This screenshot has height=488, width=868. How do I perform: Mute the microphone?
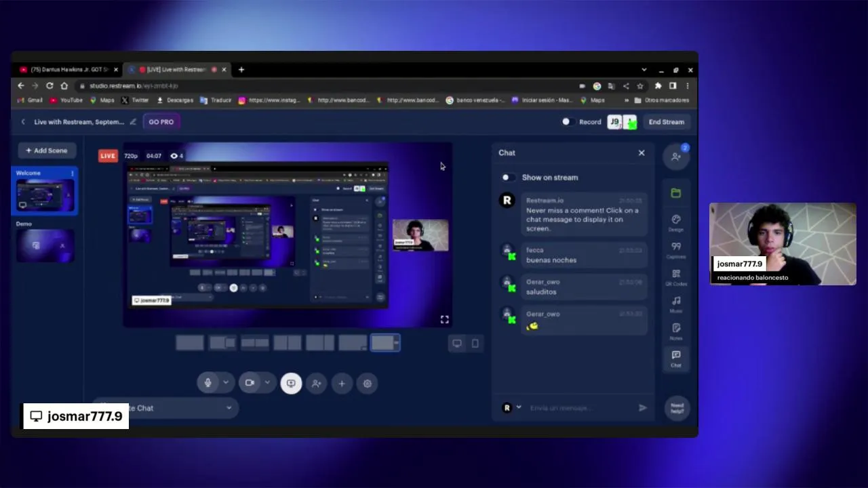208,383
